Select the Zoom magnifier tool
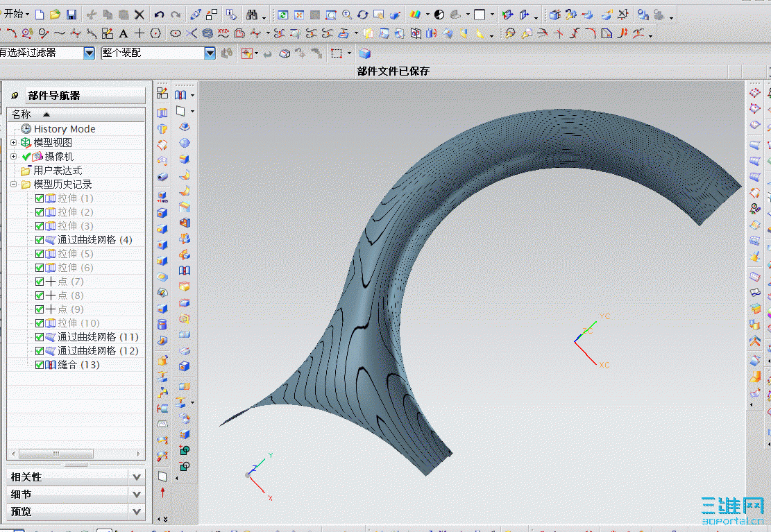 (x=346, y=15)
